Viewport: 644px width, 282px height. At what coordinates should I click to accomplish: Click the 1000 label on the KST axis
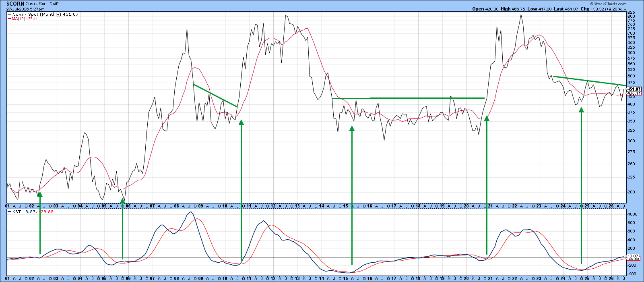click(632, 214)
